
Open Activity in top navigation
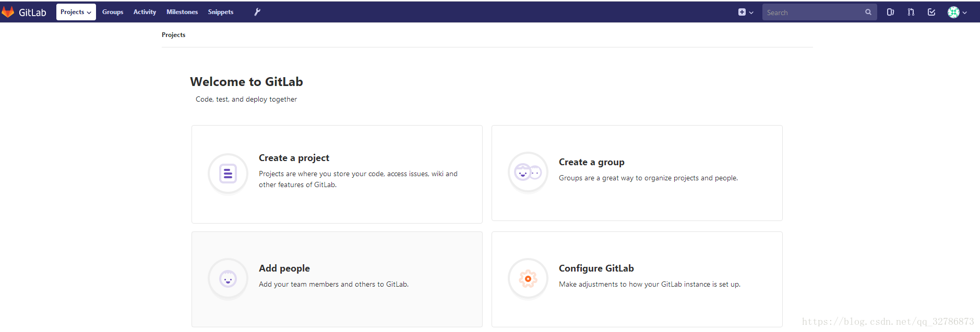click(145, 12)
